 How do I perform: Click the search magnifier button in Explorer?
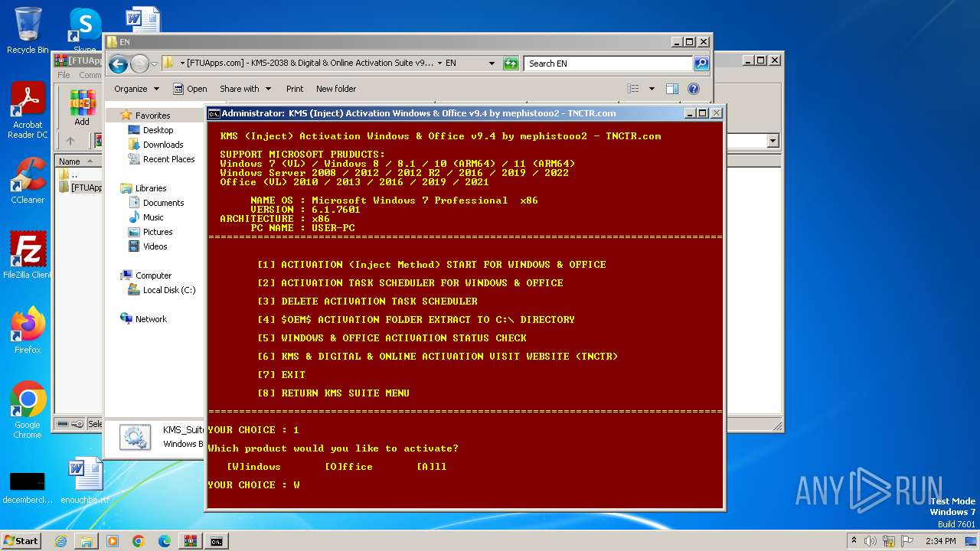click(x=701, y=64)
